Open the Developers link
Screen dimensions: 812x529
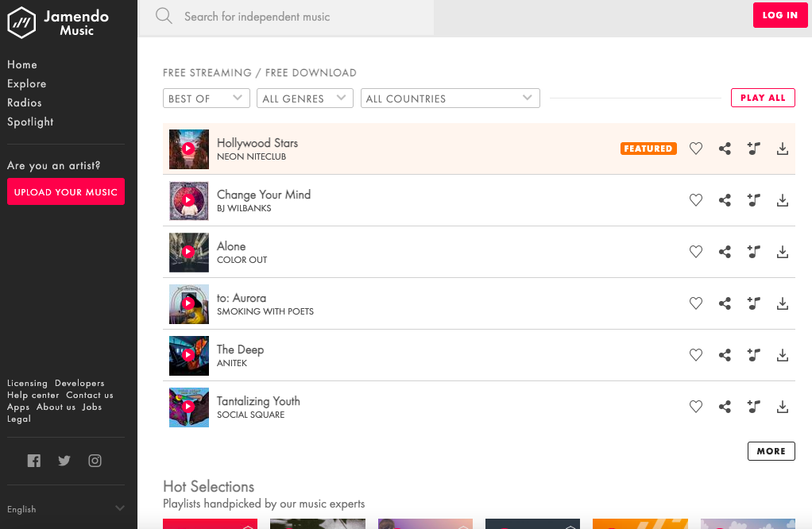click(x=79, y=383)
